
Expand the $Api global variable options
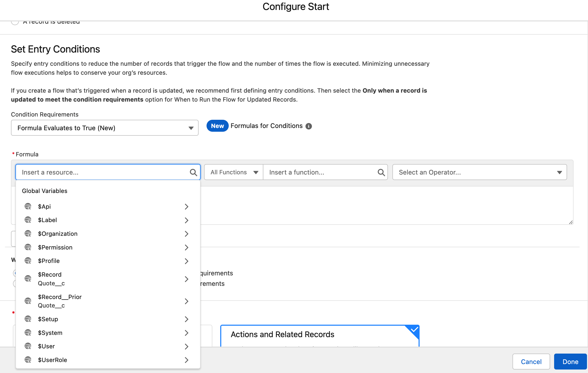pos(186,206)
